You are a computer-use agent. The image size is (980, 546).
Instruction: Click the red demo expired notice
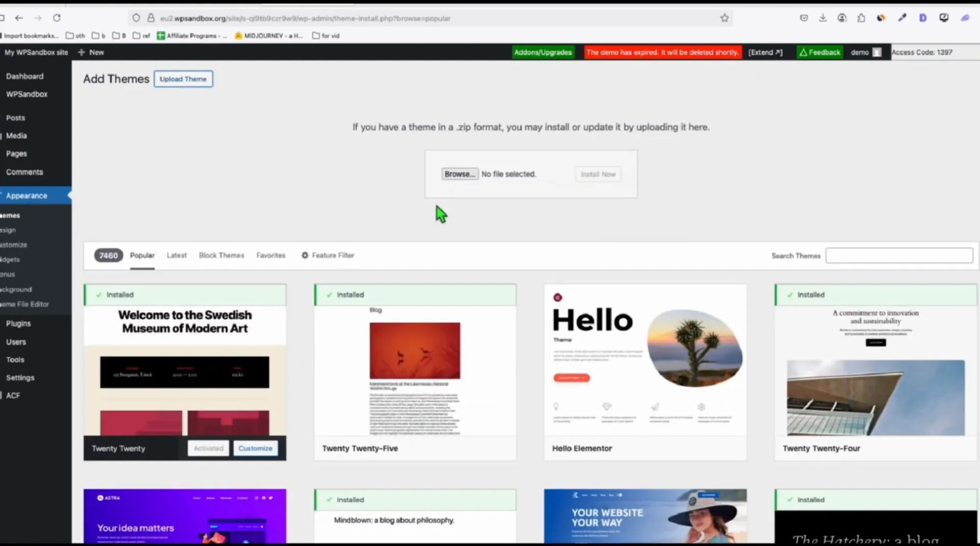pyautogui.click(x=662, y=52)
